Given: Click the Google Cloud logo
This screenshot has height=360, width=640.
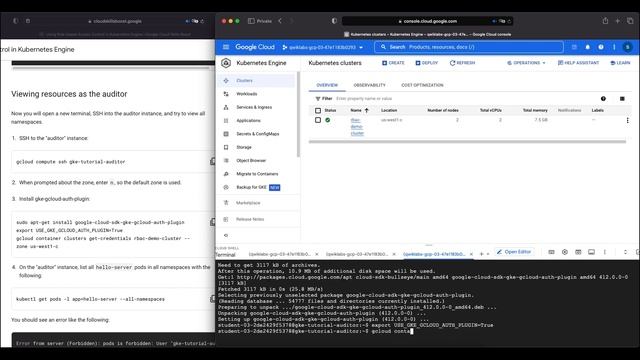Looking at the screenshot, I should pyautogui.click(x=255, y=47).
